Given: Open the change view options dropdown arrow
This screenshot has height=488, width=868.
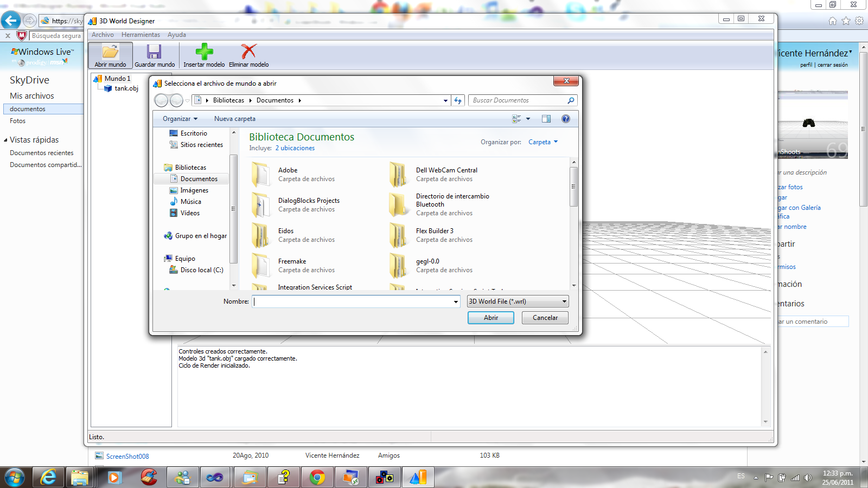Looking at the screenshot, I should [528, 119].
